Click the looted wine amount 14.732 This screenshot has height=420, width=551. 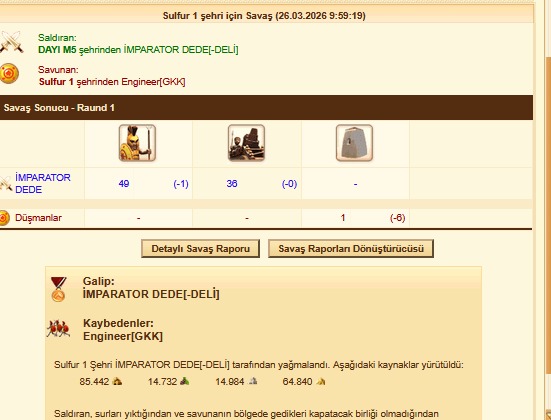pos(162,382)
